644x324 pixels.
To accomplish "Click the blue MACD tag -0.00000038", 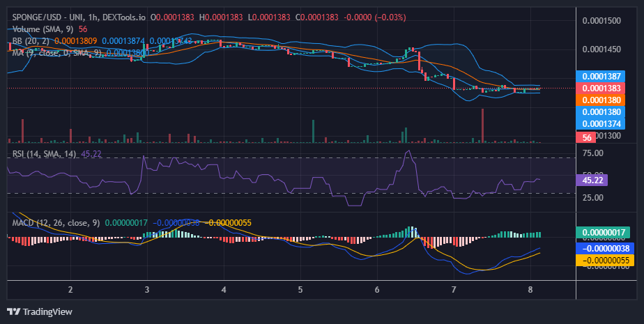I will pos(606,249).
